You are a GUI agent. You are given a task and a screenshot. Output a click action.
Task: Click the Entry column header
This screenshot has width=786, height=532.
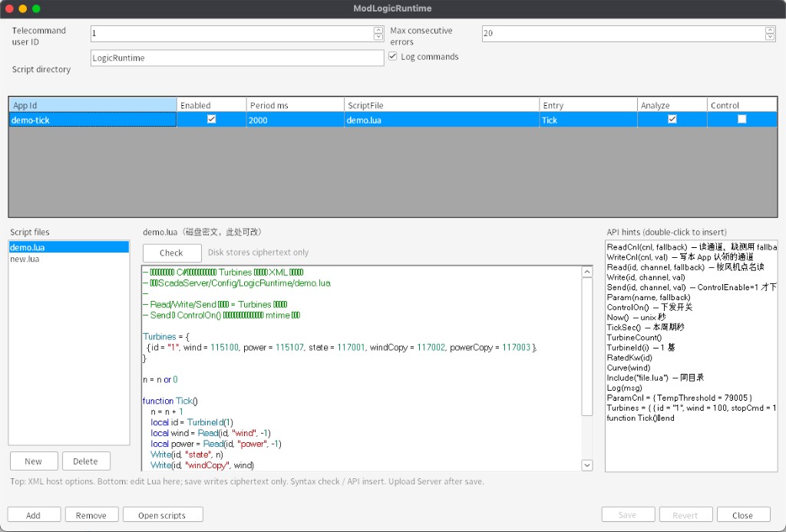click(588, 105)
